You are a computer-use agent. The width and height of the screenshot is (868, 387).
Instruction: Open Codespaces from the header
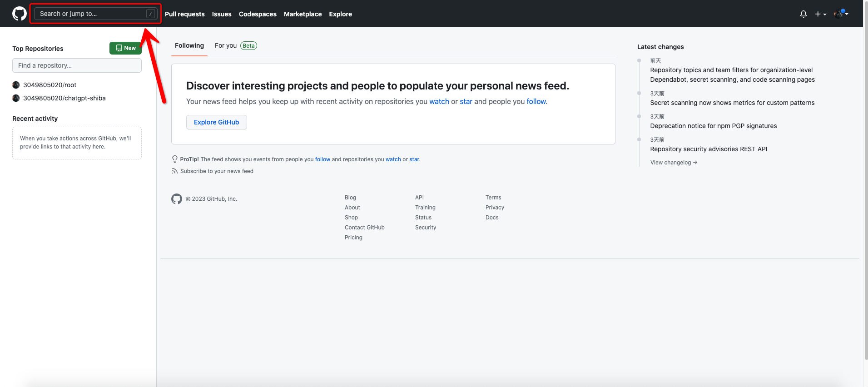pos(258,14)
